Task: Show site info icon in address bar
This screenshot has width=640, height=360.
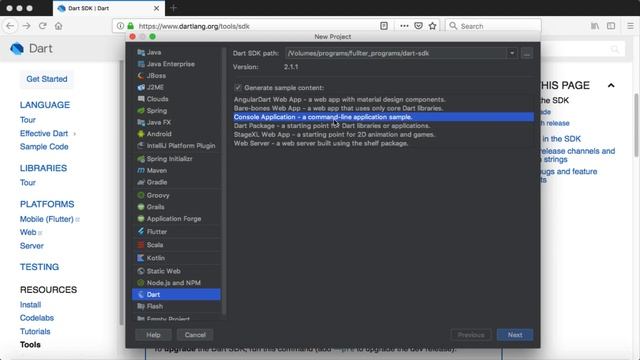Action: 120,26
